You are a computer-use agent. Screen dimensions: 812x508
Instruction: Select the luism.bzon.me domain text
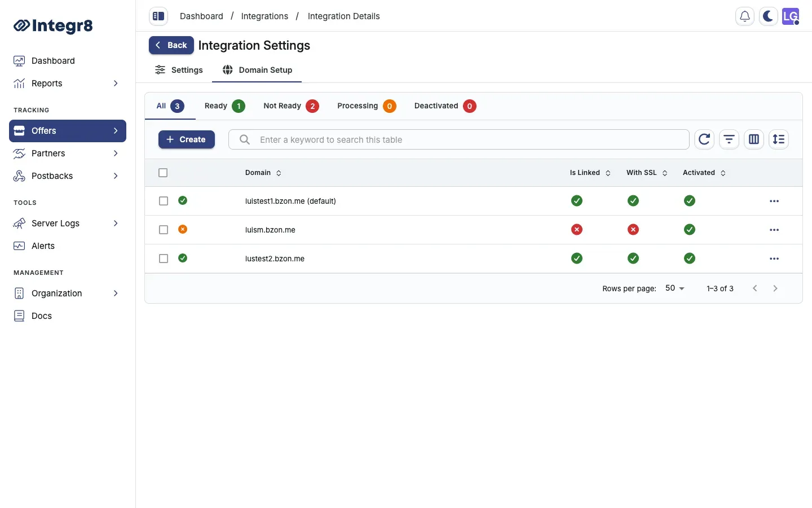click(270, 230)
